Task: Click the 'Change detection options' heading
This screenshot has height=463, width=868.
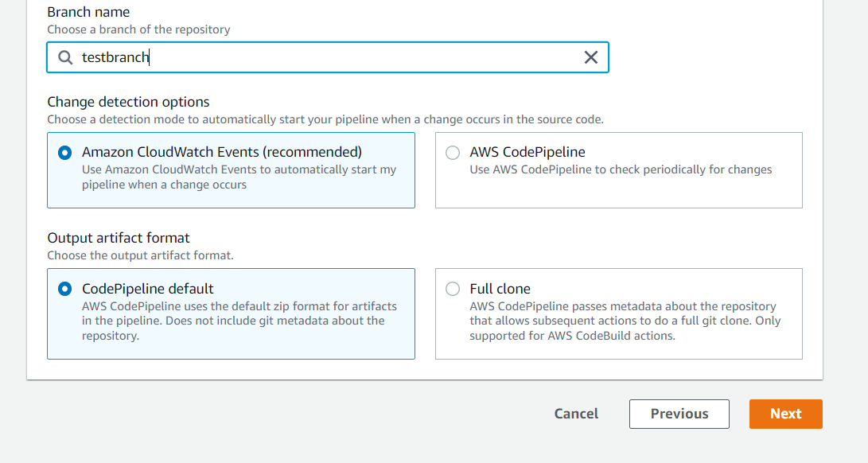Action: click(128, 102)
